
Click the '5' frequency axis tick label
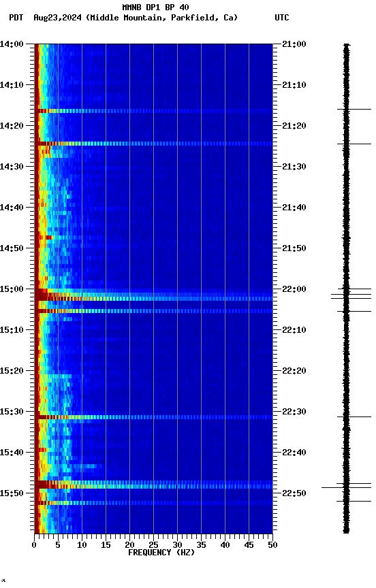click(x=58, y=545)
